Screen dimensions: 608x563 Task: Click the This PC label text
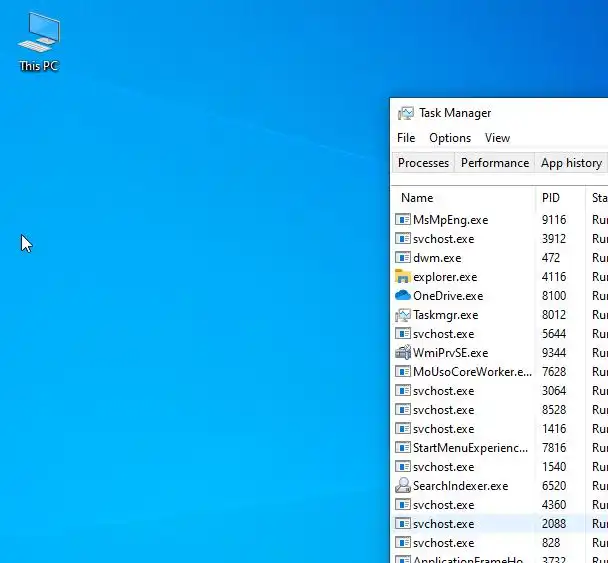pos(39,66)
